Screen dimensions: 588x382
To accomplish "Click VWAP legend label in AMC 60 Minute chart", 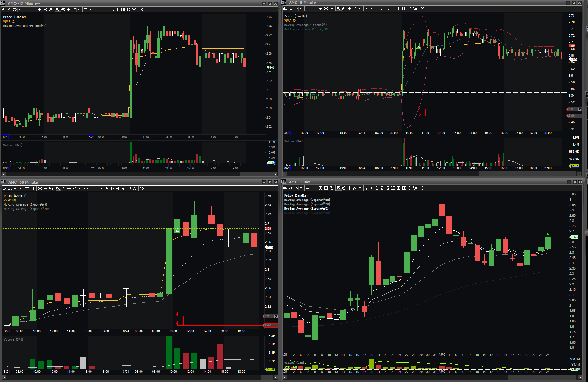I will pos(10,200).
